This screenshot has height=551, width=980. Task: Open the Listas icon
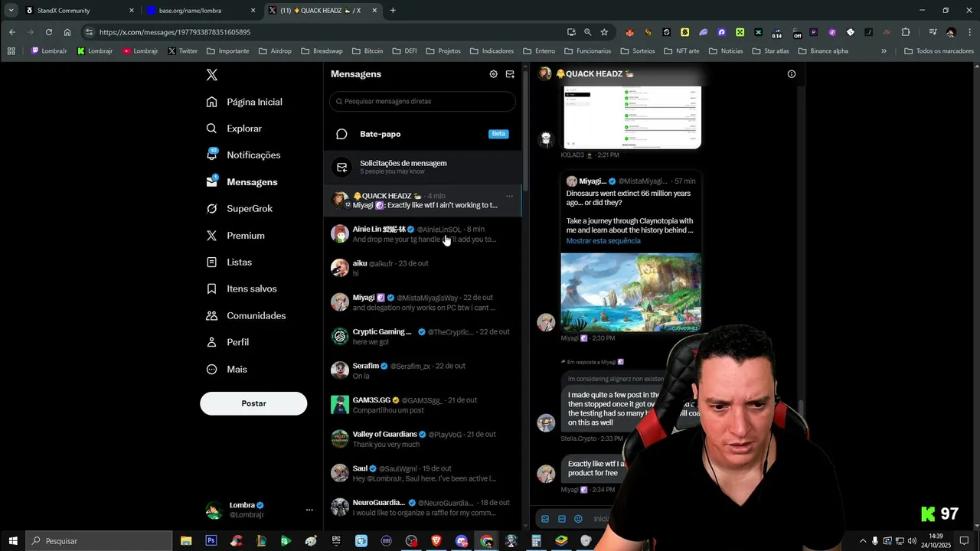(212, 262)
